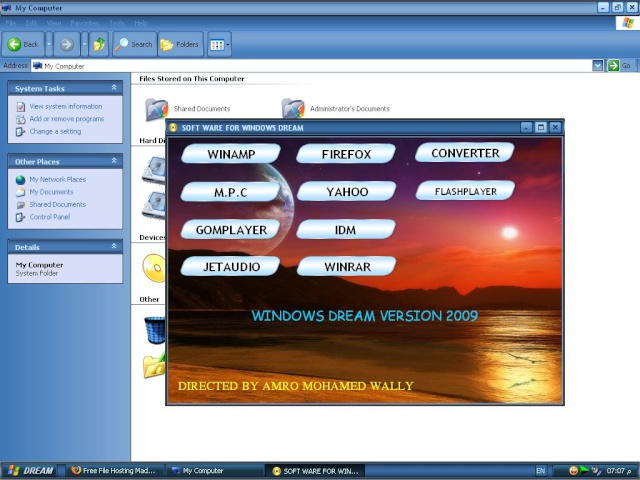640x480 pixels.
Task: Open the Forward history dropdown arrow
Action: pyautogui.click(x=84, y=44)
